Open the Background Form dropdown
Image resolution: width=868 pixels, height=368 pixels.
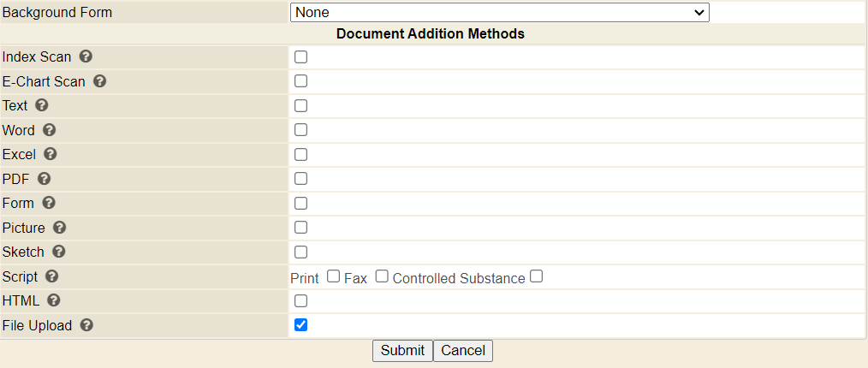[500, 13]
